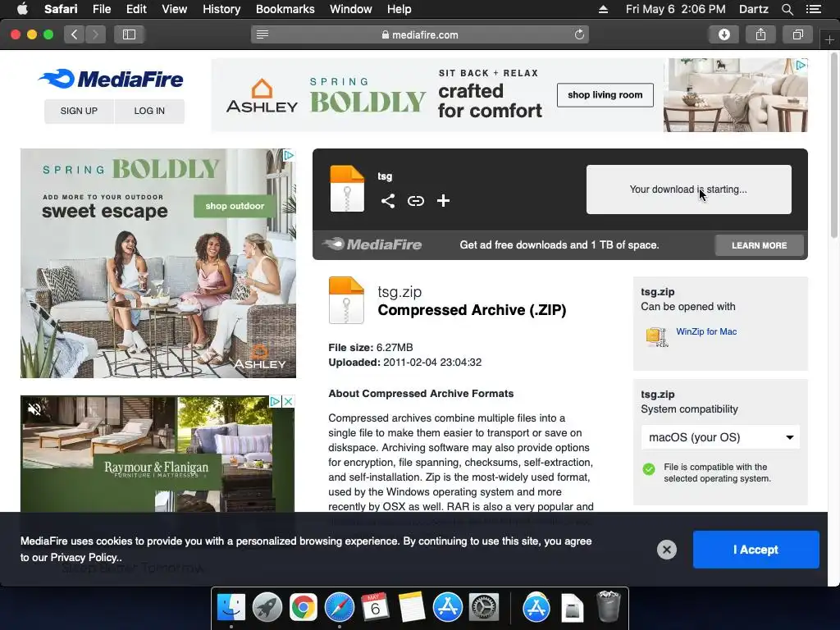Launch Google Chrome from the Dock
The height and width of the screenshot is (630, 840).
pos(304,608)
